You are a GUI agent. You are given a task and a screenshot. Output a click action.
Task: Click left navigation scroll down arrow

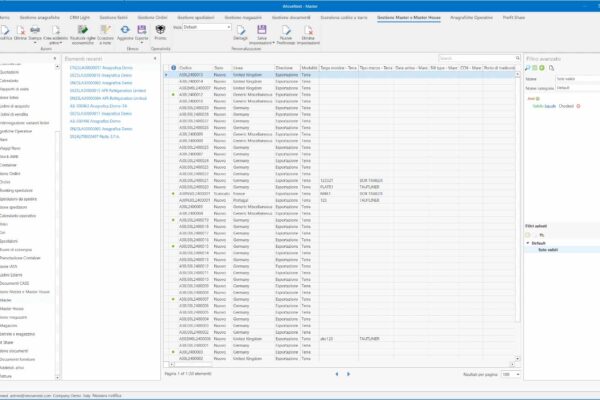[x=57, y=377]
